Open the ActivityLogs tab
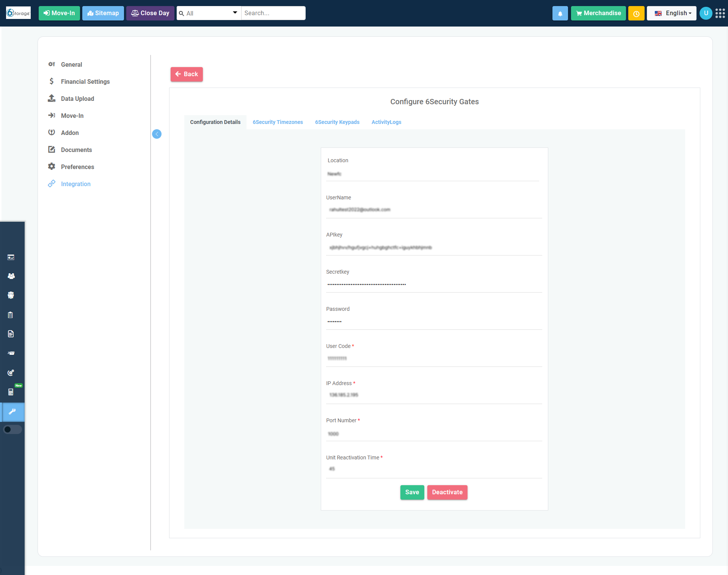Screen dimensions: 728x575 tap(386, 122)
